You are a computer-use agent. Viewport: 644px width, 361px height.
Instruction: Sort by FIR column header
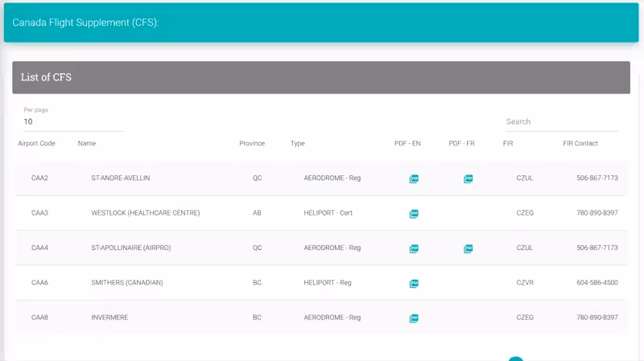[508, 144]
